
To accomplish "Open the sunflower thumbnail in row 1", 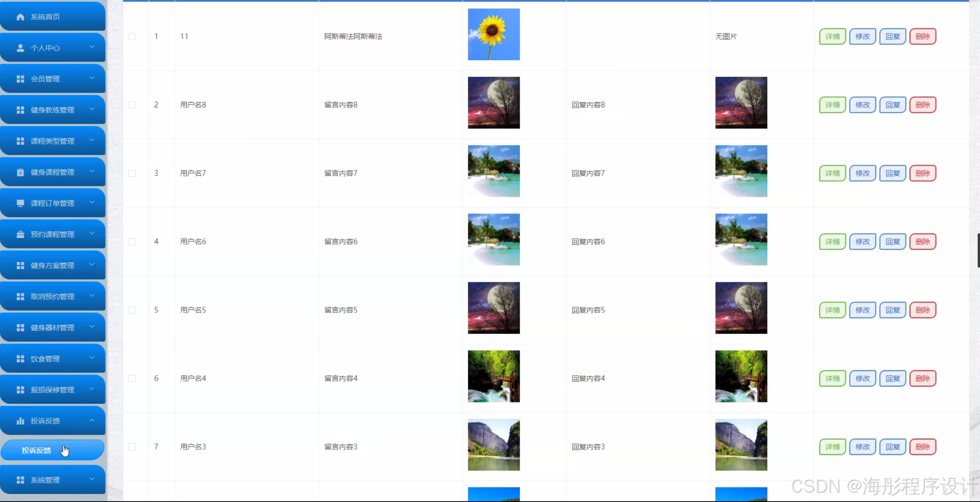I will coord(493,35).
